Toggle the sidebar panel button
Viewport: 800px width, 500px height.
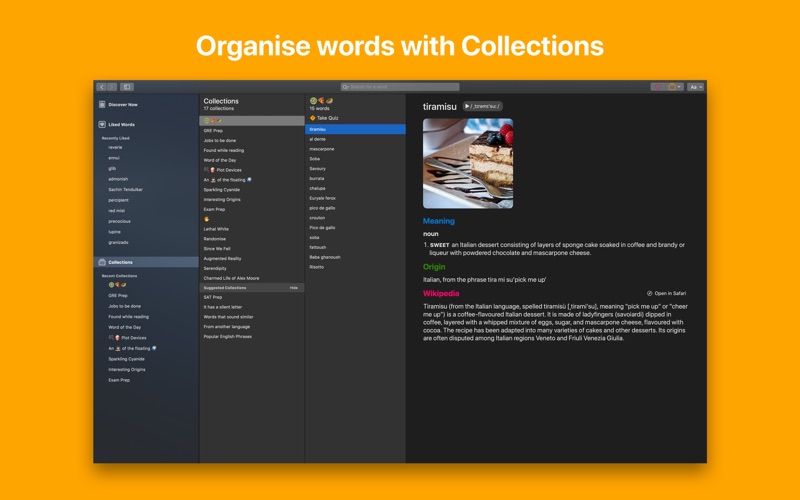point(127,87)
